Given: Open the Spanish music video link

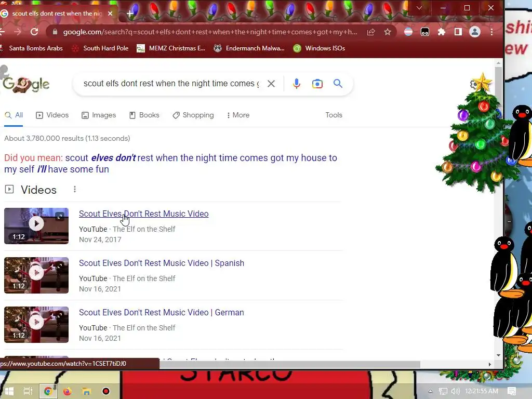Looking at the screenshot, I should pyautogui.click(x=162, y=263).
